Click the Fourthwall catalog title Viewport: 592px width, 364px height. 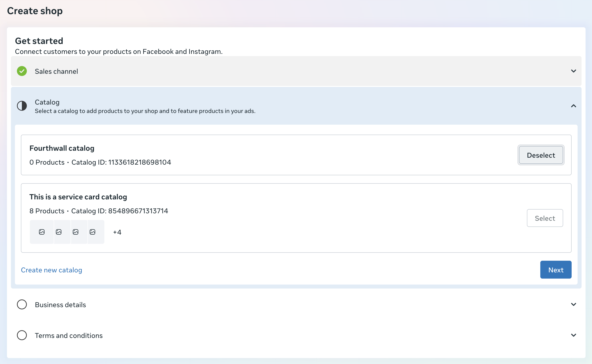[x=62, y=148]
